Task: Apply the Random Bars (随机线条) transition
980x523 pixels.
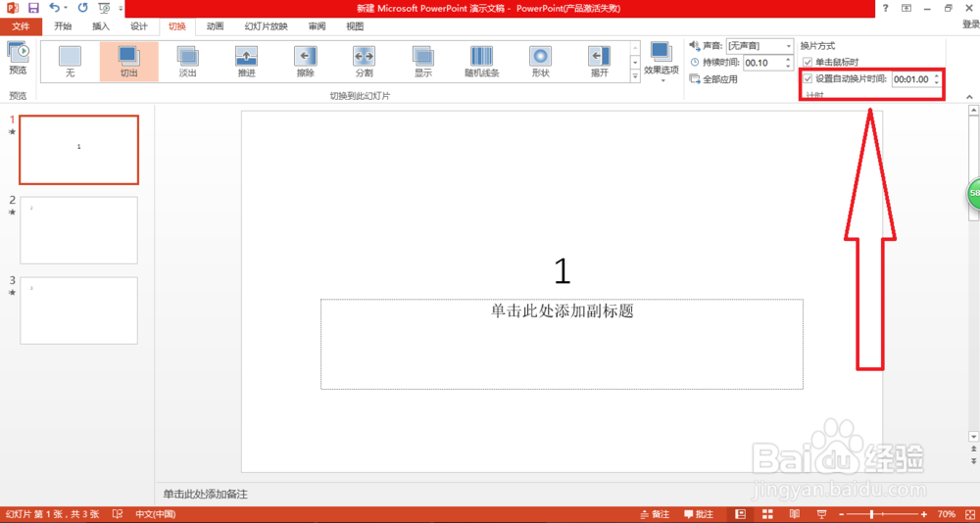Action: [482, 62]
